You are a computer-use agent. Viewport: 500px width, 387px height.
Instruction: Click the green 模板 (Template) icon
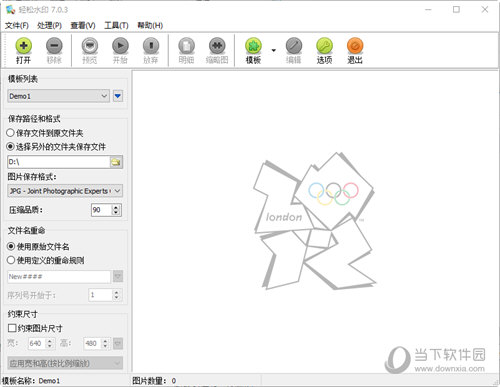(x=253, y=45)
